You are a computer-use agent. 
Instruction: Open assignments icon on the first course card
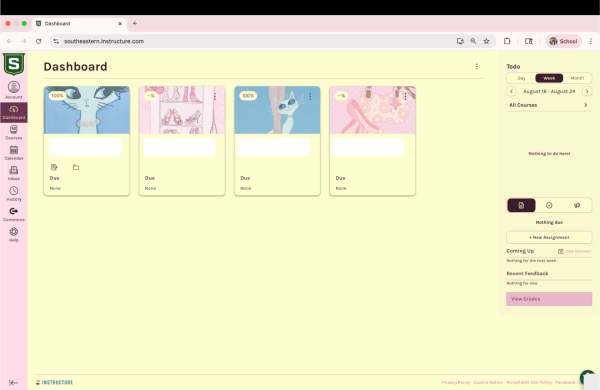(x=54, y=167)
